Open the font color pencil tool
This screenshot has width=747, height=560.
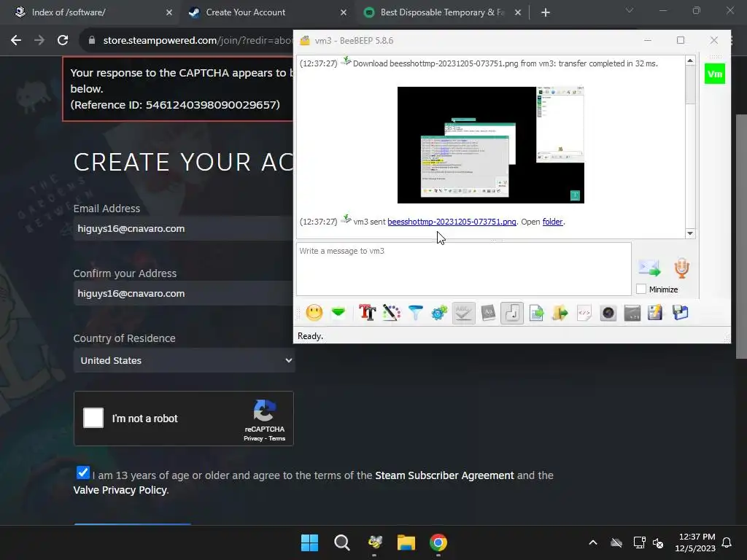click(x=392, y=313)
